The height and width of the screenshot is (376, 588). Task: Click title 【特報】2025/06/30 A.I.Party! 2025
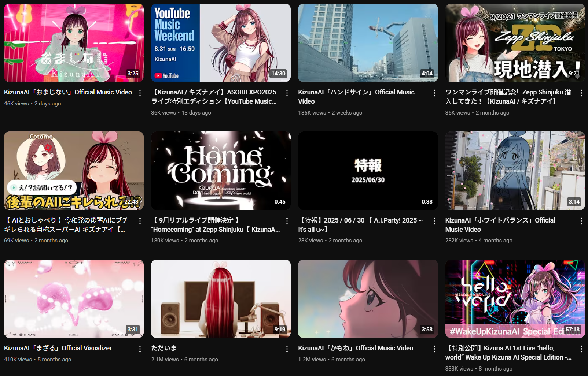tap(361, 225)
